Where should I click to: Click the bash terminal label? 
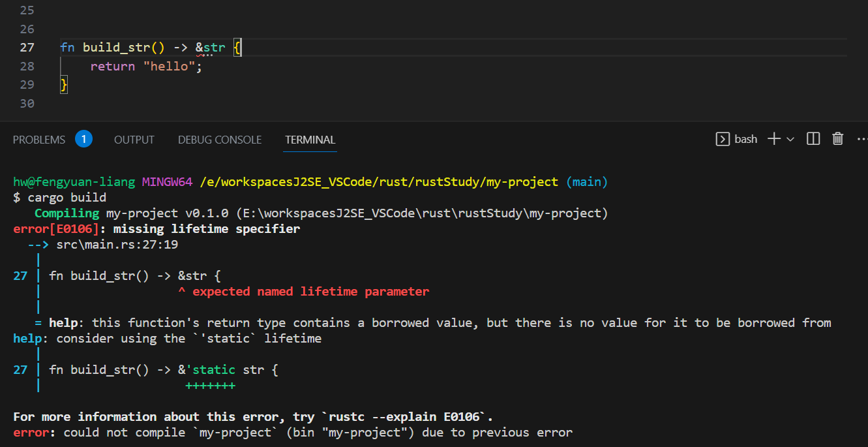tap(746, 139)
